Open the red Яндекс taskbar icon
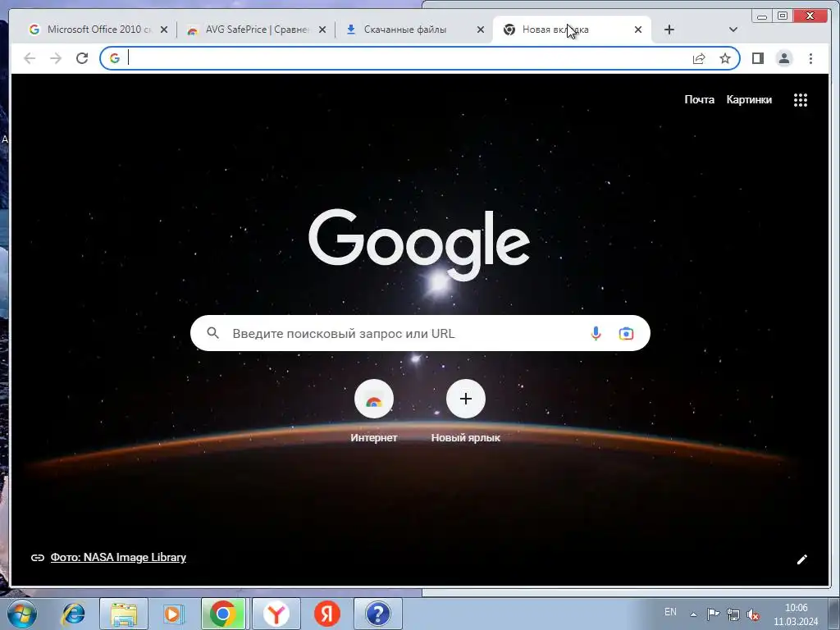This screenshot has width=840, height=630. pos(327,614)
